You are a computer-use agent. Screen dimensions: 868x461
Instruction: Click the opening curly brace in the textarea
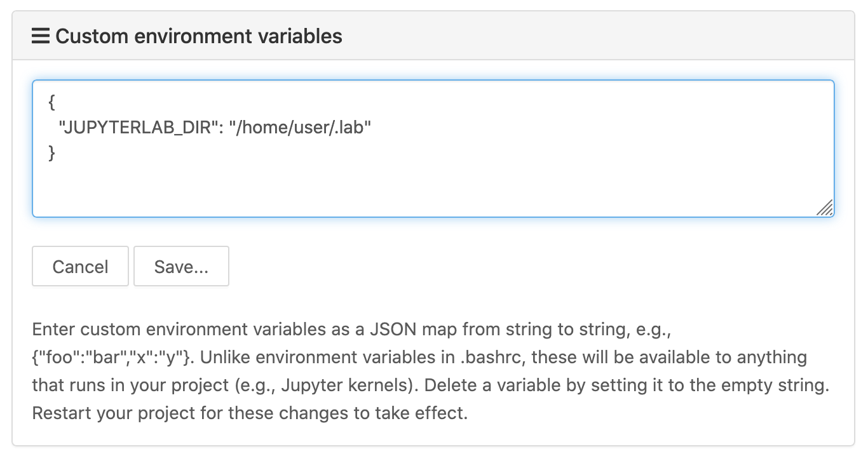coord(51,102)
